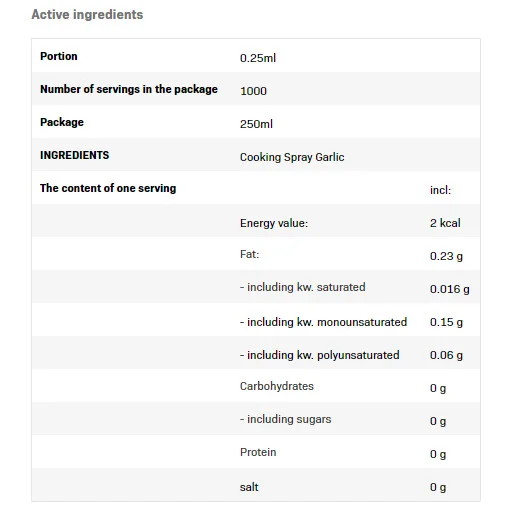The height and width of the screenshot is (512, 512).
Task: Select the Fat: row label
Action: coord(249,254)
